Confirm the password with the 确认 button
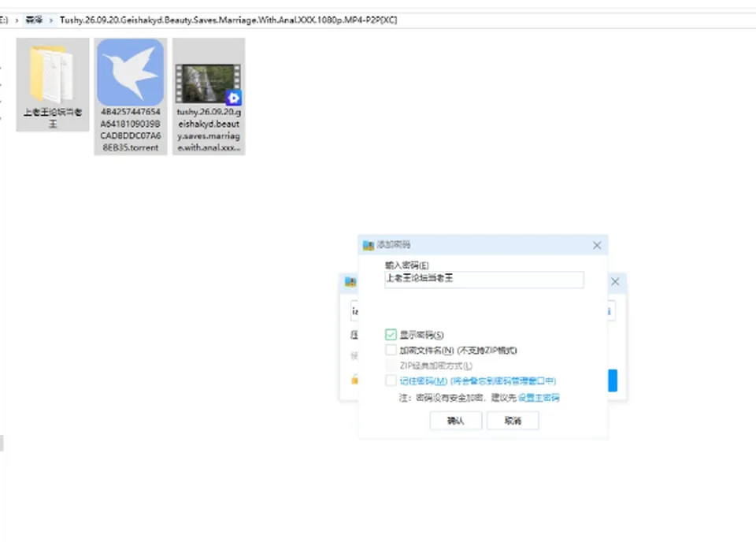The image size is (756, 542). pos(456,421)
